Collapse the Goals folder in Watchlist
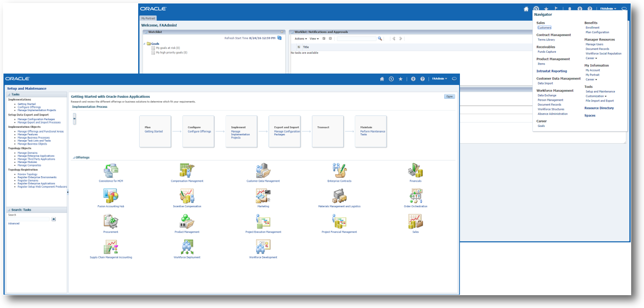 [145, 43]
